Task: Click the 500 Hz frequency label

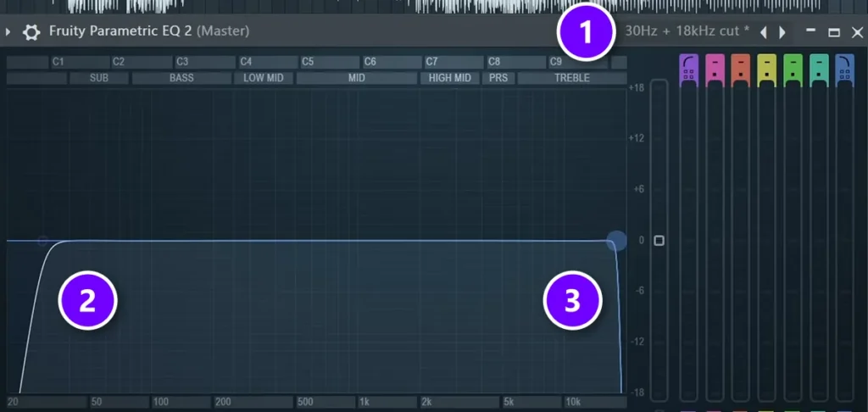Action: pos(305,403)
